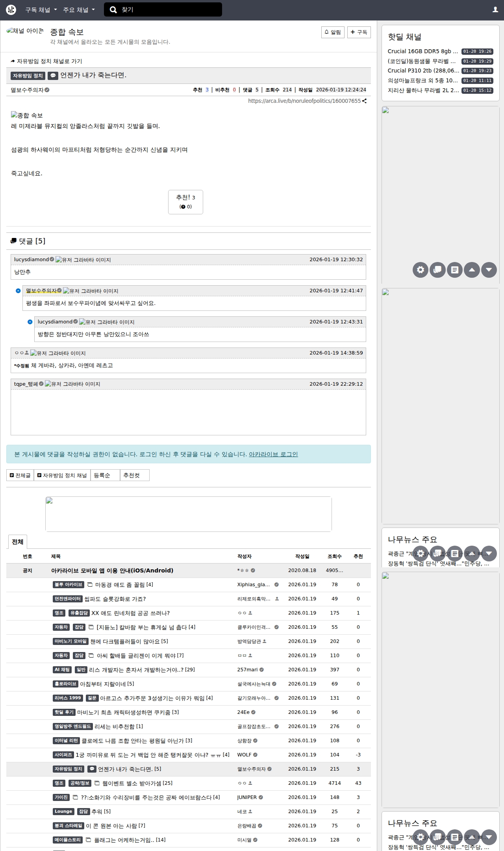Click the AI 채팅 channel badge
Screen dimensions: 504x851
click(62, 670)
